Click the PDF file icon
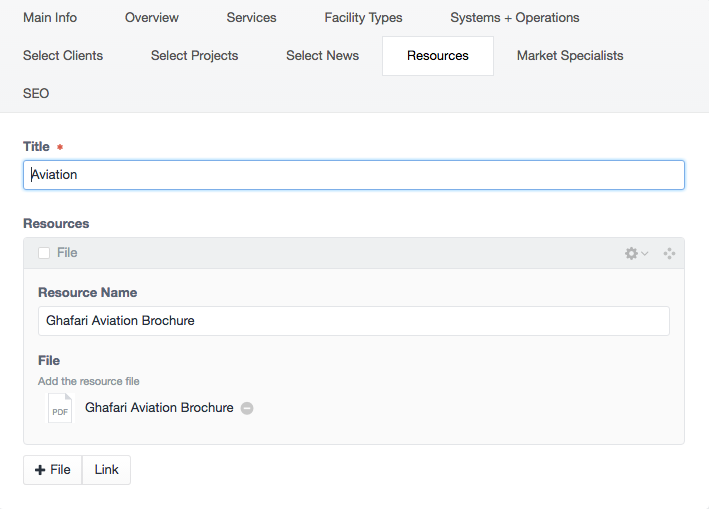The height and width of the screenshot is (509, 709). tap(60, 408)
